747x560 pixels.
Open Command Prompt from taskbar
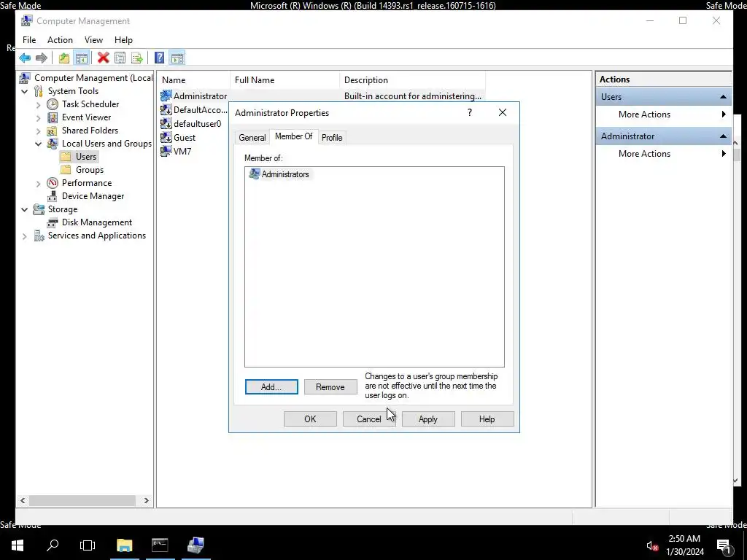(x=160, y=545)
